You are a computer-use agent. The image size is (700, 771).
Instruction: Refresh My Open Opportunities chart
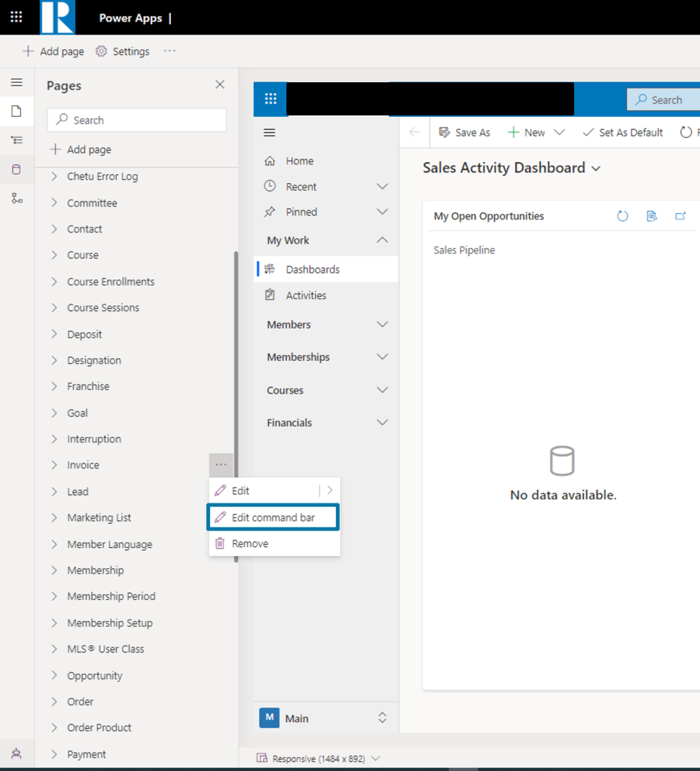(x=622, y=216)
